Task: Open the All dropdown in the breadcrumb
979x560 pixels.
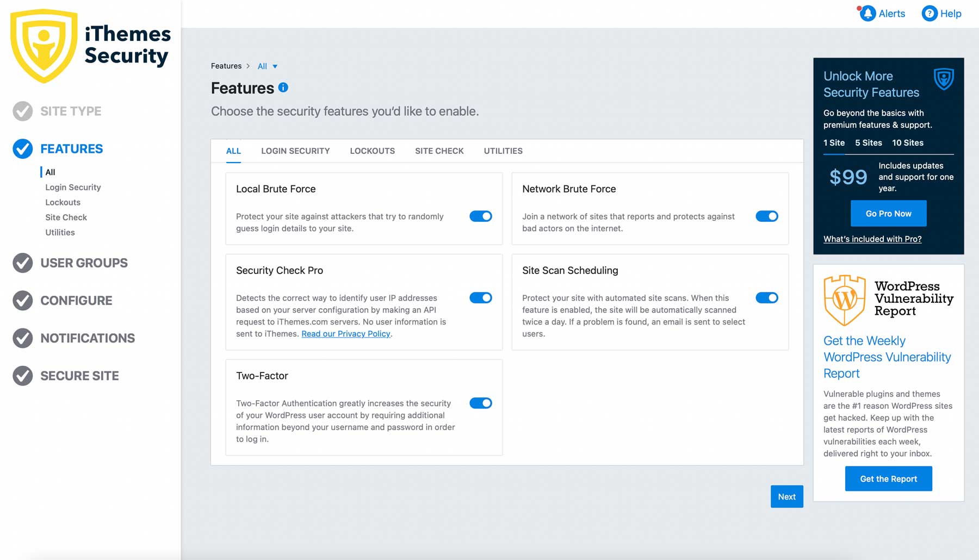Action: click(268, 66)
